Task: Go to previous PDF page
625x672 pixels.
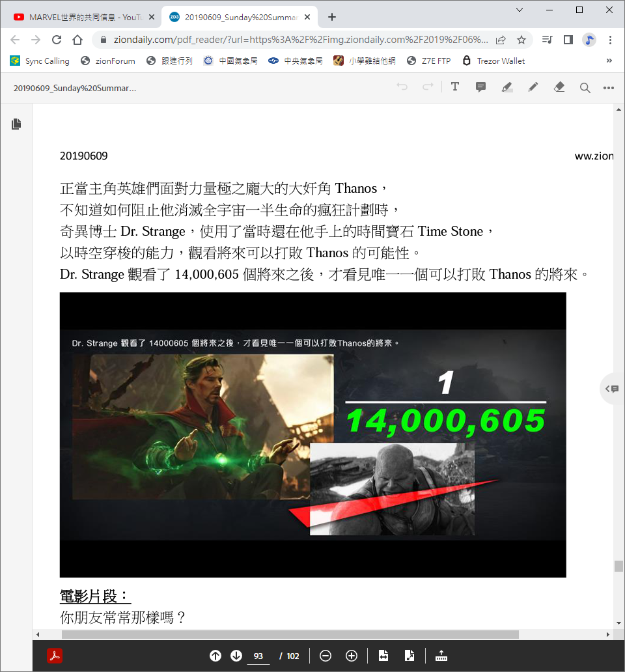Action: [x=215, y=656]
